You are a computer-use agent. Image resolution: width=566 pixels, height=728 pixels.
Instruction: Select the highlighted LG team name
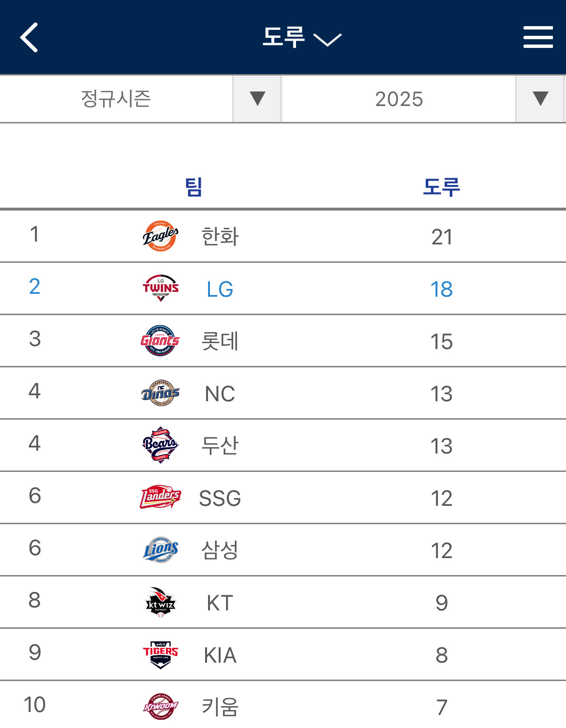click(220, 289)
